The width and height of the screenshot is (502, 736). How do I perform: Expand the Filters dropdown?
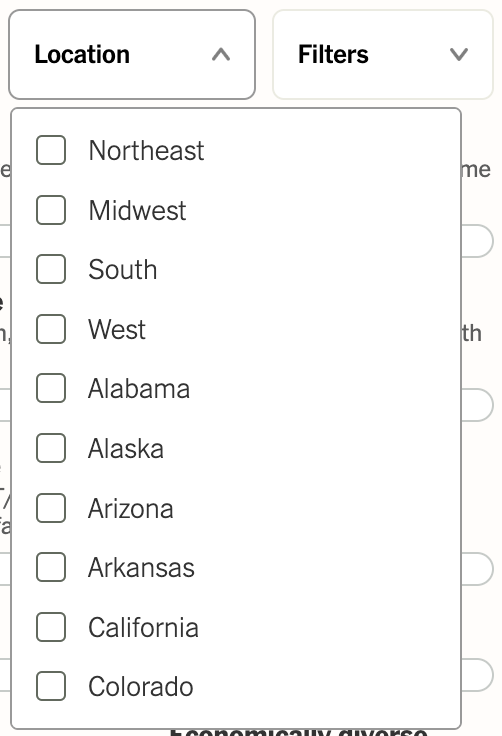pyautogui.click(x=383, y=54)
